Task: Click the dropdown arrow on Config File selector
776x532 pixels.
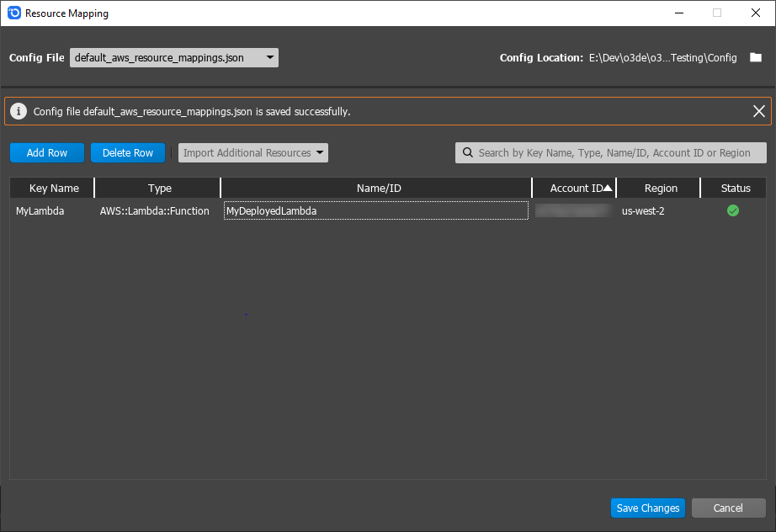Action: point(268,57)
